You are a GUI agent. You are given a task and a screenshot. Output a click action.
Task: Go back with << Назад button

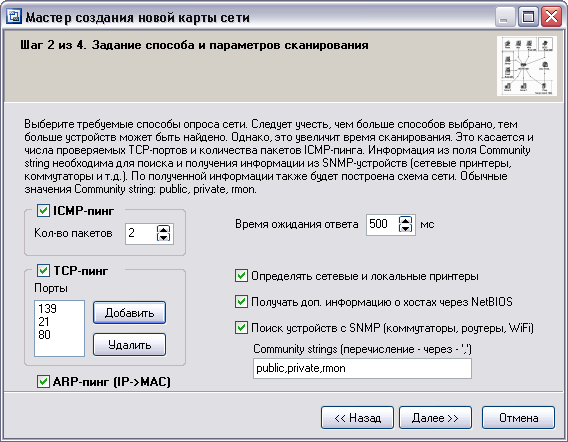357,418
